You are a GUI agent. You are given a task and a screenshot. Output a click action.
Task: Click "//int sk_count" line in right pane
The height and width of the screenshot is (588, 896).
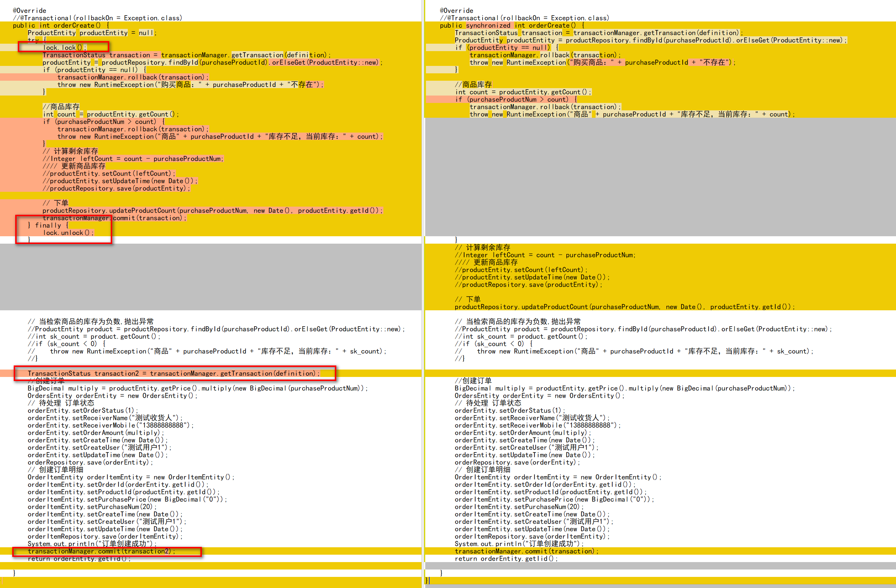tap(521, 337)
